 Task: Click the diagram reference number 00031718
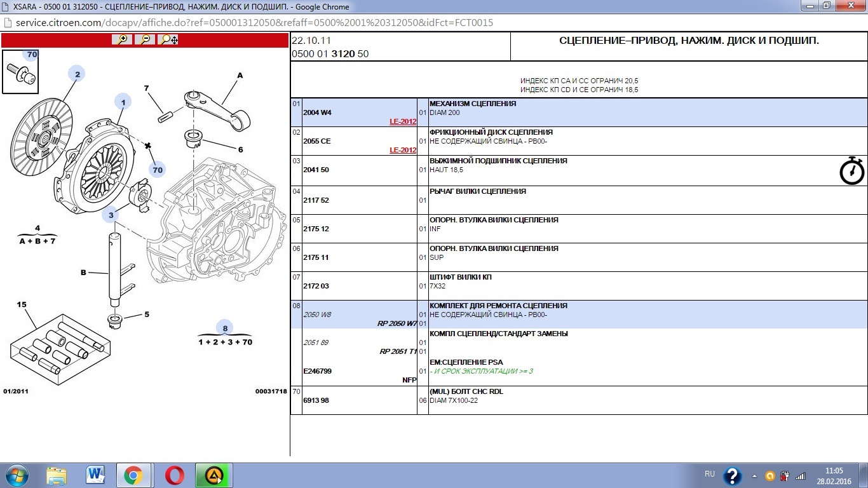(x=271, y=391)
